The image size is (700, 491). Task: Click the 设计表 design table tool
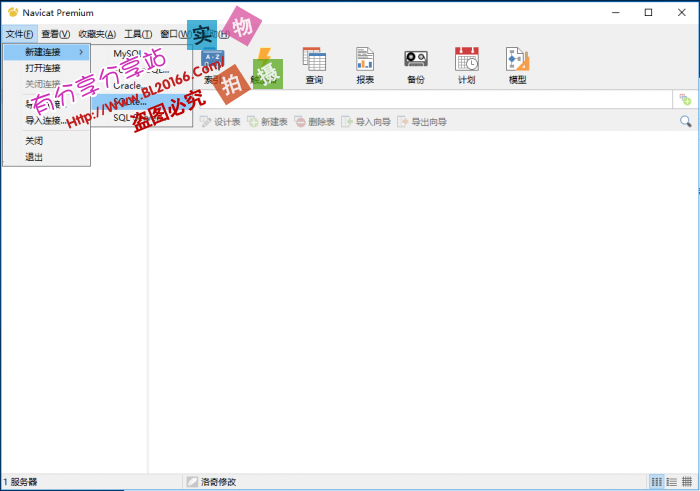point(220,122)
